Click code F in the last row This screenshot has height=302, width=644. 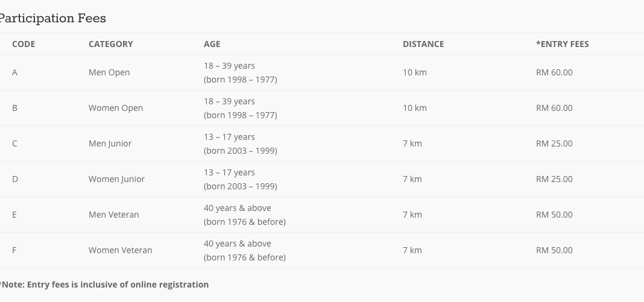point(14,250)
